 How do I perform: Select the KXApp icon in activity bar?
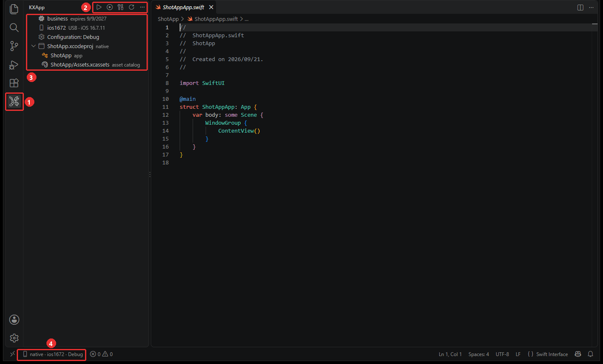point(14,101)
